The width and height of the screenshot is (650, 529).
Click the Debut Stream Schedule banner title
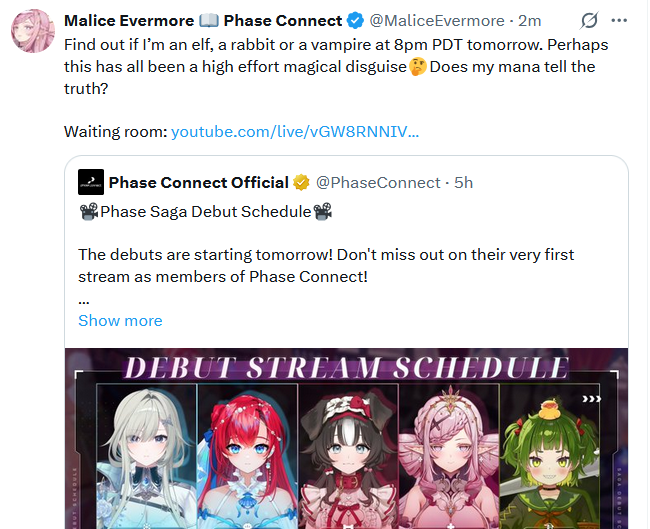[346, 367]
